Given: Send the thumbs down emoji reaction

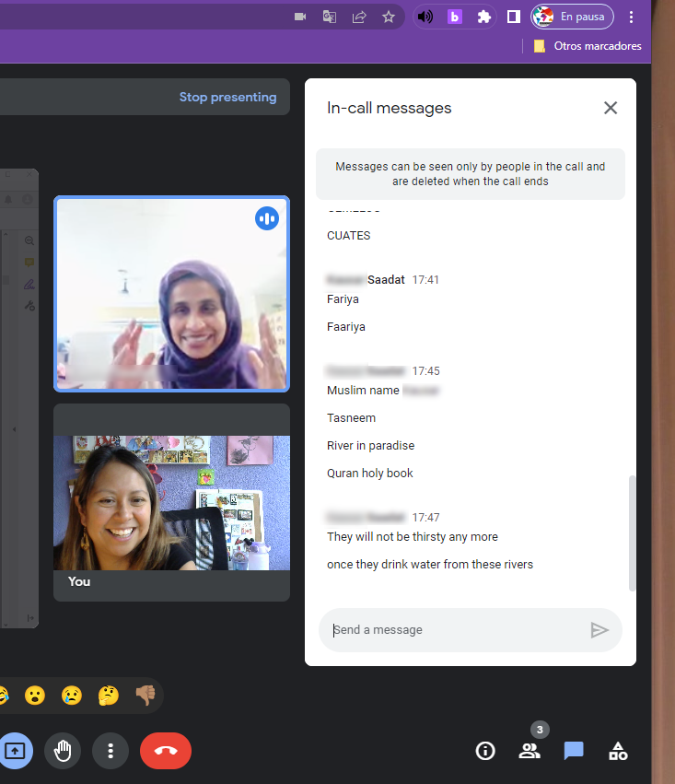Looking at the screenshot, I should [x=145, y=696].
